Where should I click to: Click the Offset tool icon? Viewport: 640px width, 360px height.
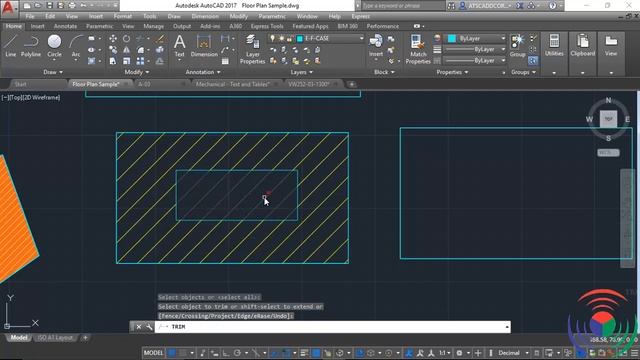pos(160,61)
